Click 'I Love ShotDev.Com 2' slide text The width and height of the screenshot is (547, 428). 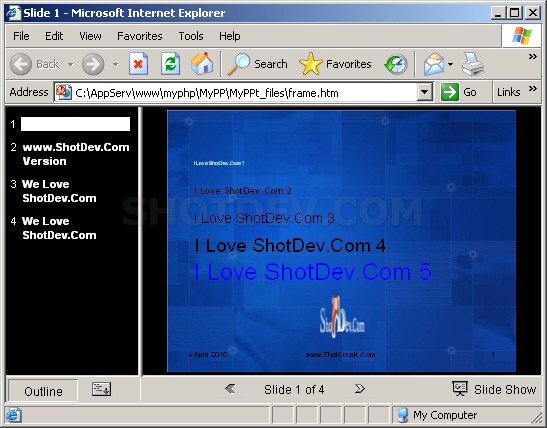click(242, 190)
